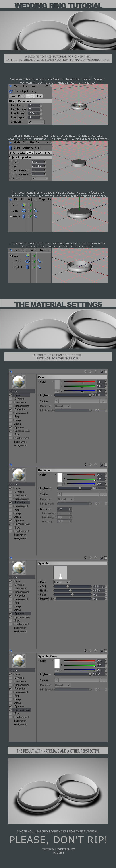The height and width of the screenshot is (868, 116).
Task: Click the lock icon in the Specular material panel
Action: (x=101, y=558)
